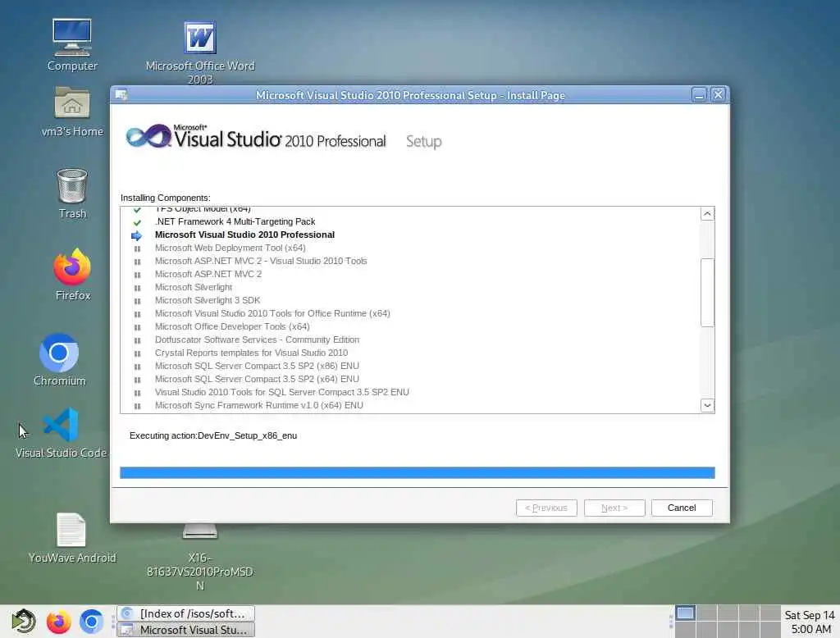840x638 pixels.
Task: Click pending icon for Microsoft Silverlight 3 SDK
Action: click(137, 301)
